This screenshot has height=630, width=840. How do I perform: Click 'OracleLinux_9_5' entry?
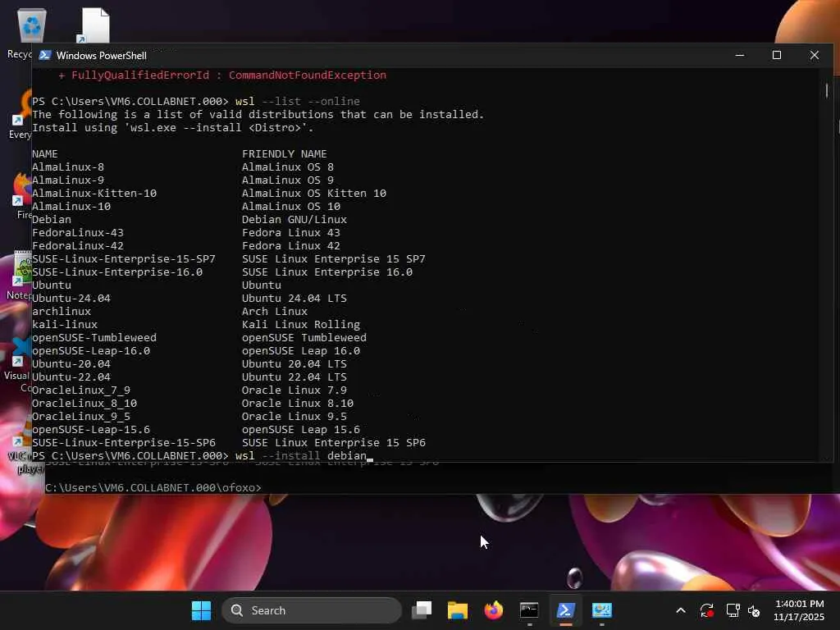81,416
